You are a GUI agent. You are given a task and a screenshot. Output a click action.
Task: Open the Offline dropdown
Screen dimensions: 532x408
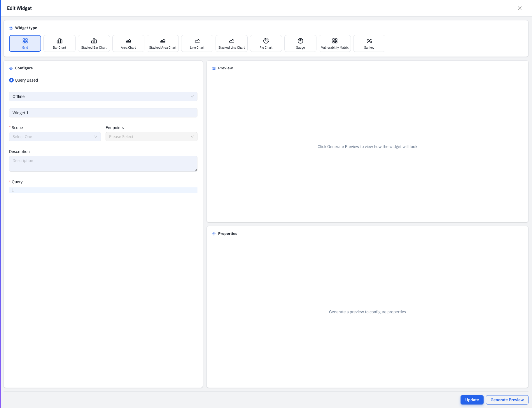click(103, 96)
